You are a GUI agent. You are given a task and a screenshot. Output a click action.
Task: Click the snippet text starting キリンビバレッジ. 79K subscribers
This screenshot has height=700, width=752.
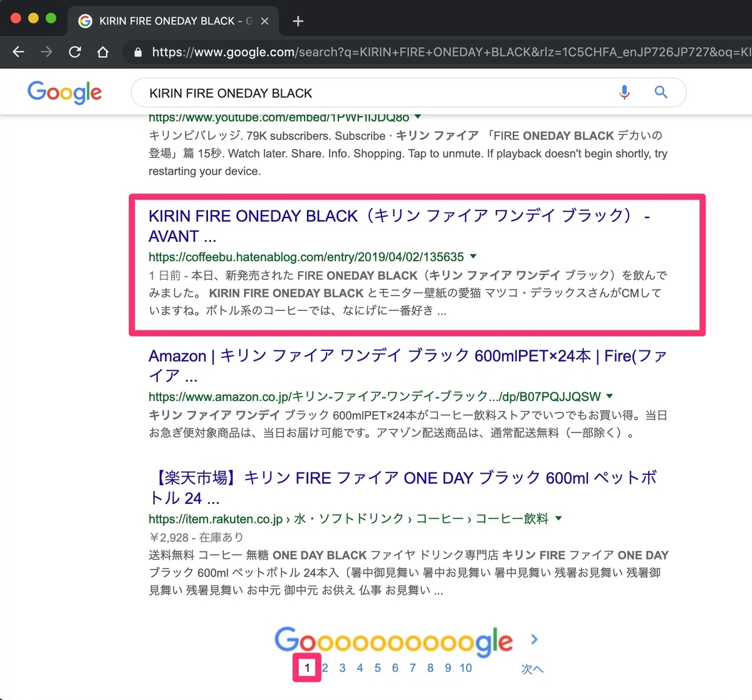408,154
